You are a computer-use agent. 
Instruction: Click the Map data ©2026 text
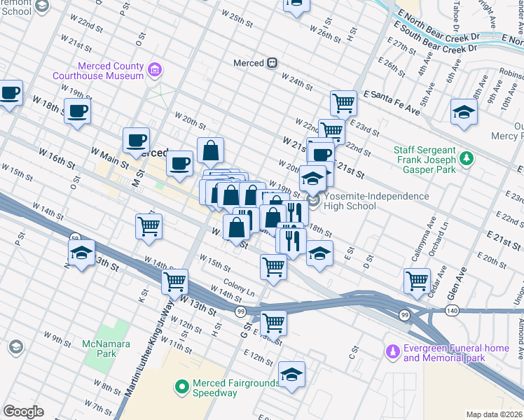pos(494,414)
